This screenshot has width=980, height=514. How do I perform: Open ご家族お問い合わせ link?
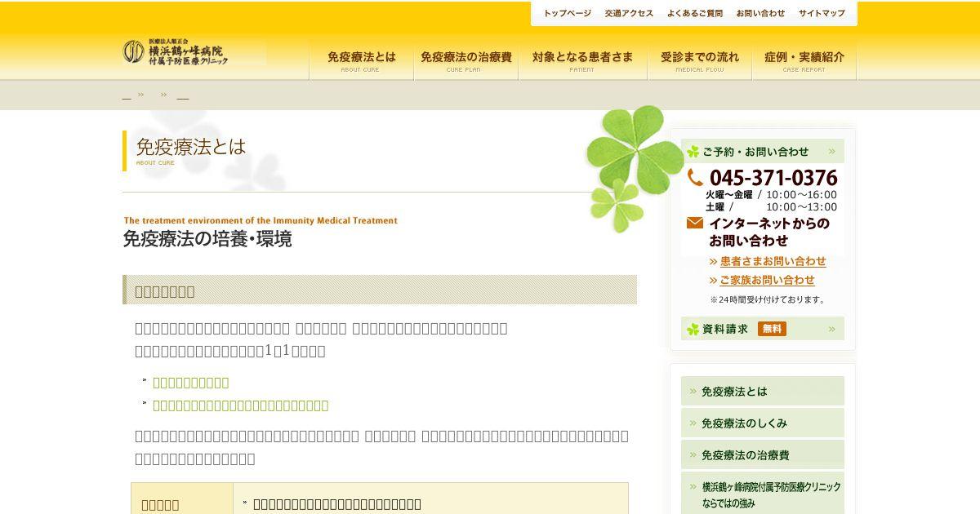pyautogui.click(x=767, y=280)
